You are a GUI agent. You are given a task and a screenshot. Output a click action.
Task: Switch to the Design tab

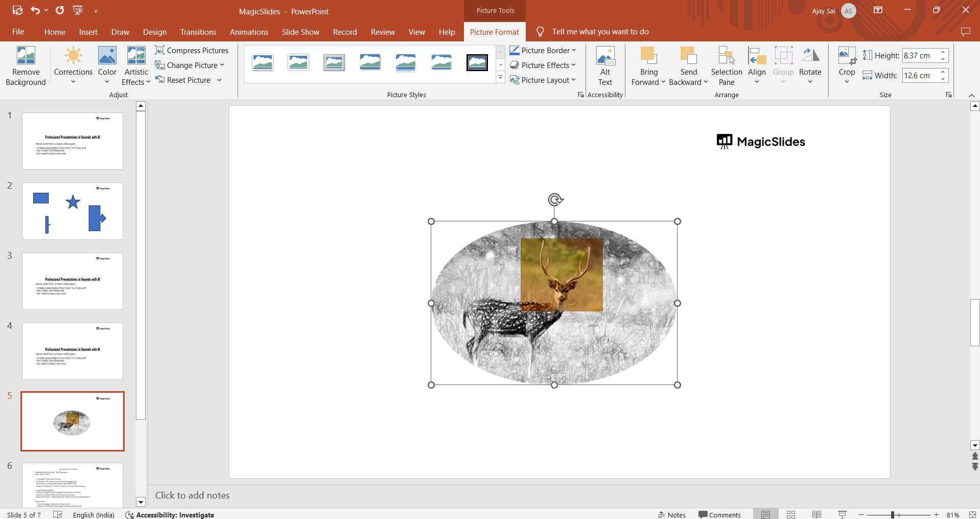coord(154,32)
